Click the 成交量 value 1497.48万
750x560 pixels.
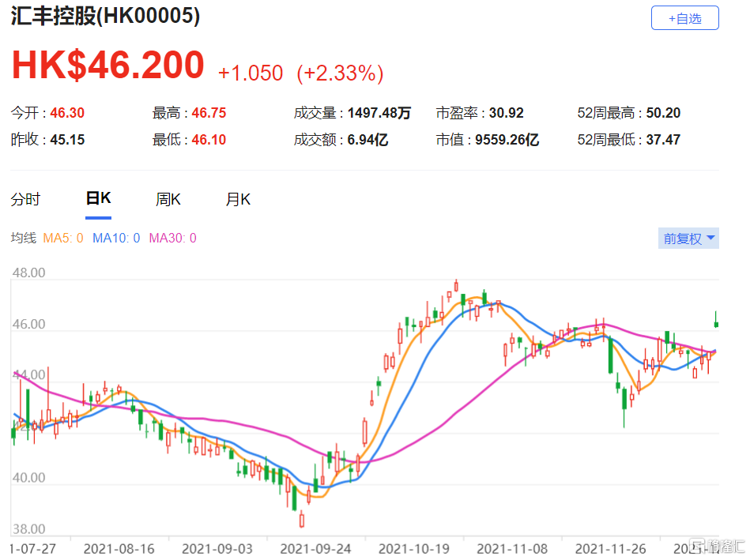(x=379, y=113)
